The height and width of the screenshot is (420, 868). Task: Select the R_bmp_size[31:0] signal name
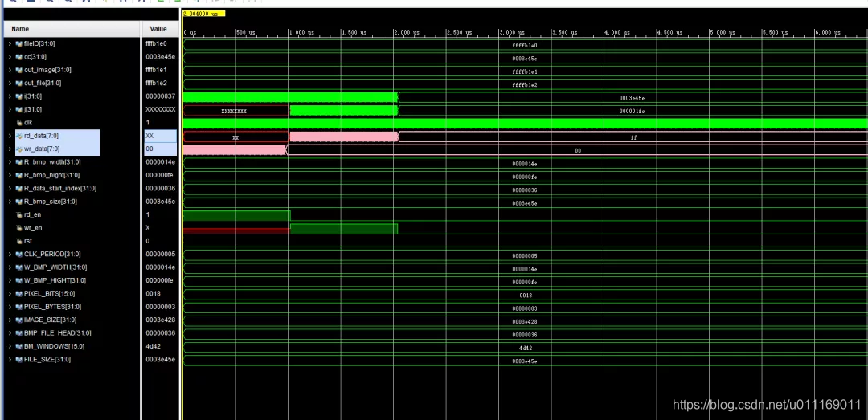click(51, 202)
